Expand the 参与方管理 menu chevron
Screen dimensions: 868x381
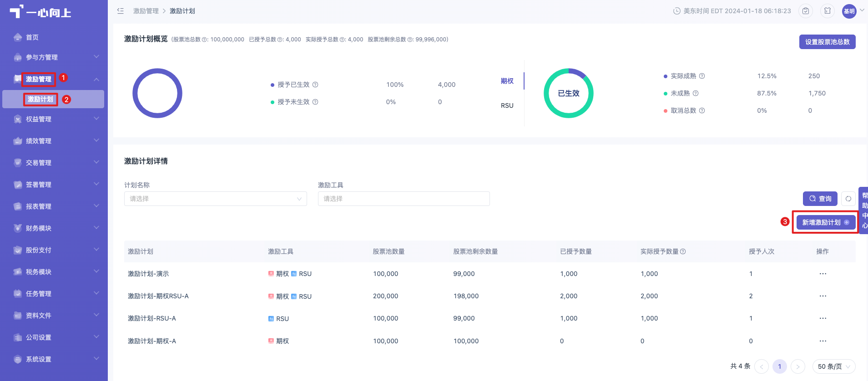click(x=96, y=57)
